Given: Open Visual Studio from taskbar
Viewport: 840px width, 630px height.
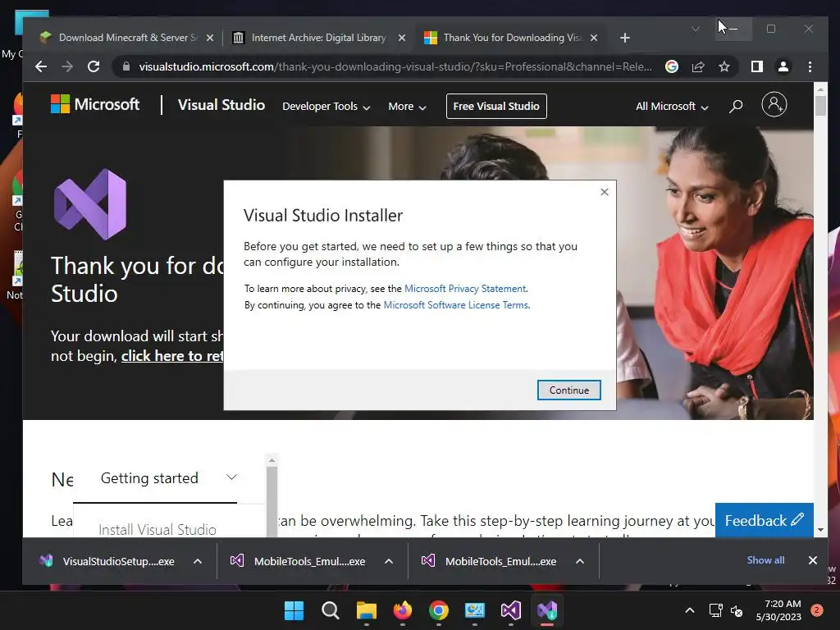Looking at the screenshot, I should [x=511, y=610].
